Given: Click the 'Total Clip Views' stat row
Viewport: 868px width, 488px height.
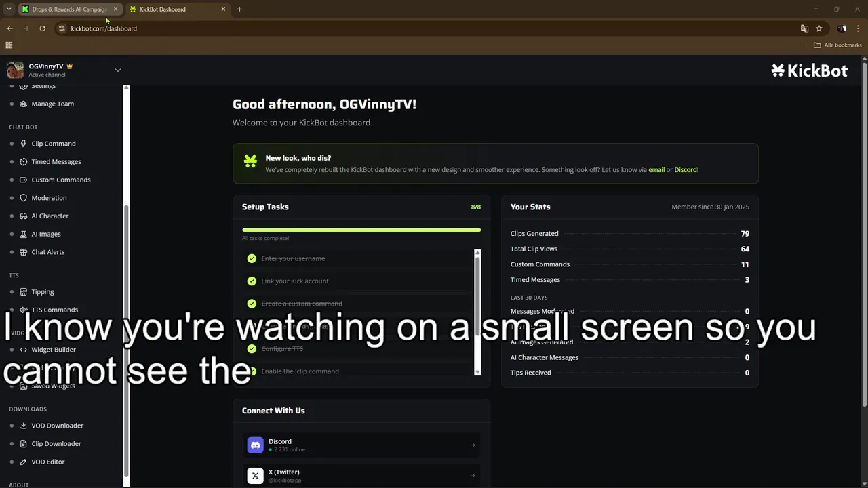Looking at the screenshot, I should [630, 249].
